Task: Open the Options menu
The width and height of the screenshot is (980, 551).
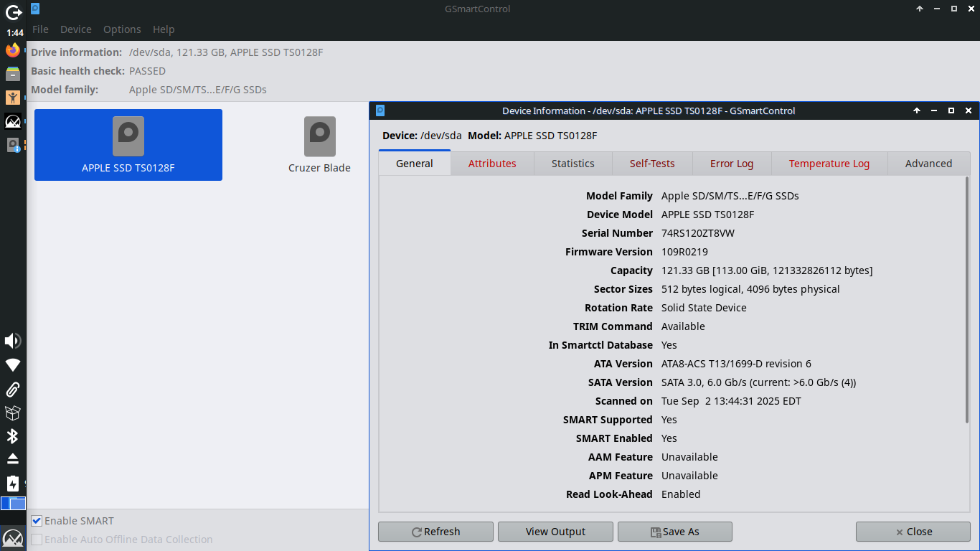Action: (121, 29)
